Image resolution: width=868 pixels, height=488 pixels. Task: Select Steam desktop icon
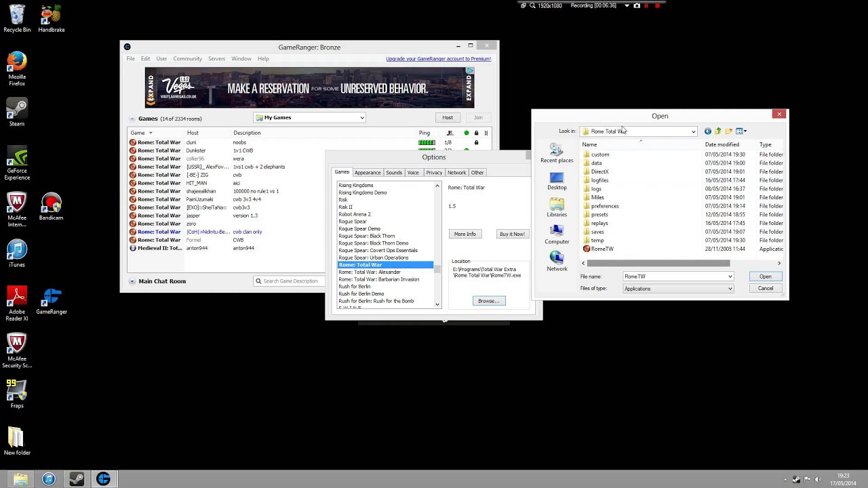[17, 113]
